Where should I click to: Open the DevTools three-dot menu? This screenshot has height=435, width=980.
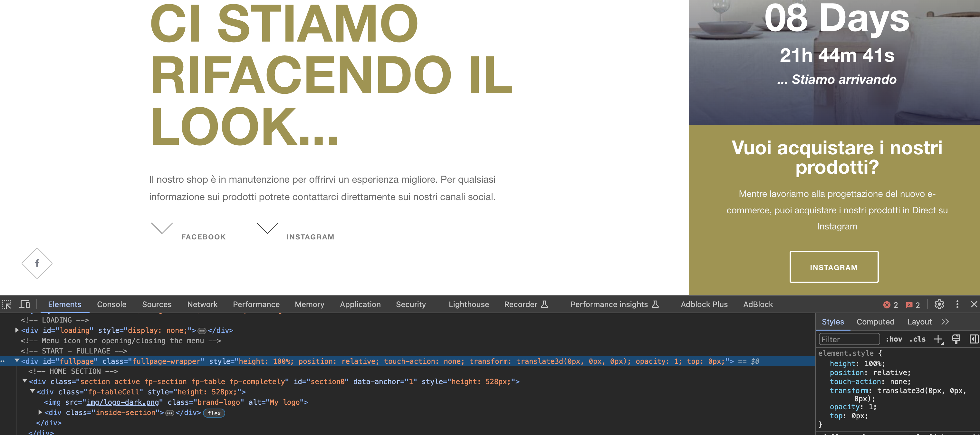957,304
